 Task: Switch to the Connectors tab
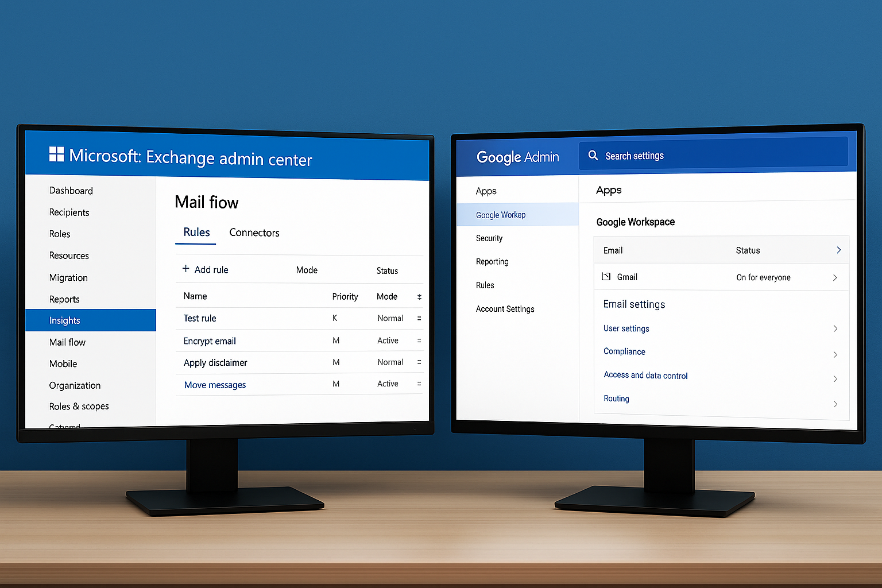254,233
